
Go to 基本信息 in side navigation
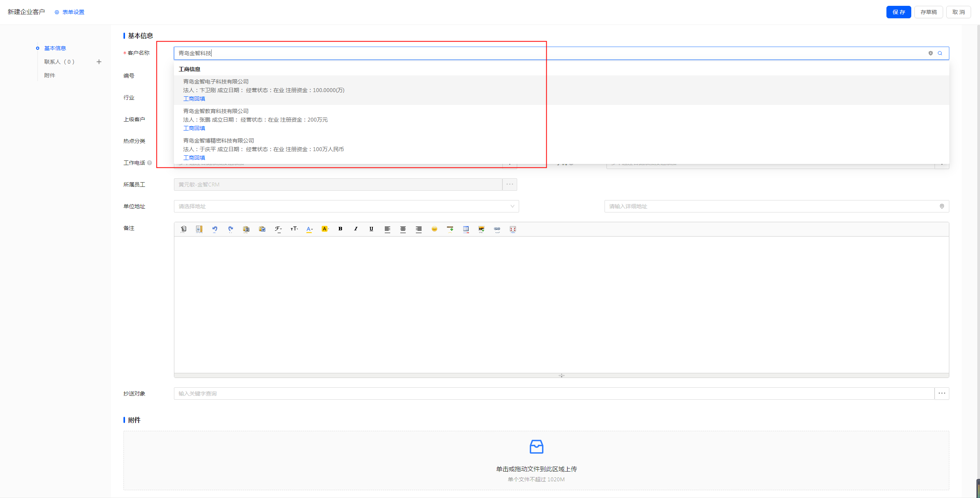(x=55, y=48)
